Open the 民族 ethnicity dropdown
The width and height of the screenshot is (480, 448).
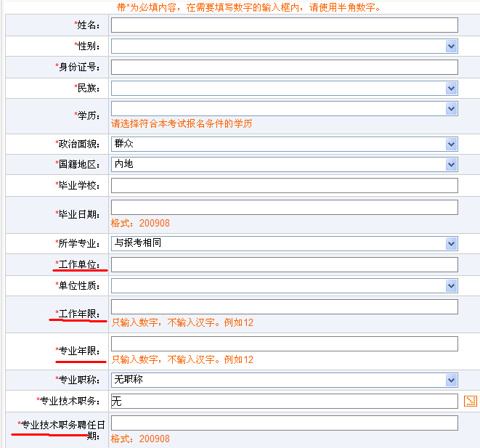click(x=285, y=89)
